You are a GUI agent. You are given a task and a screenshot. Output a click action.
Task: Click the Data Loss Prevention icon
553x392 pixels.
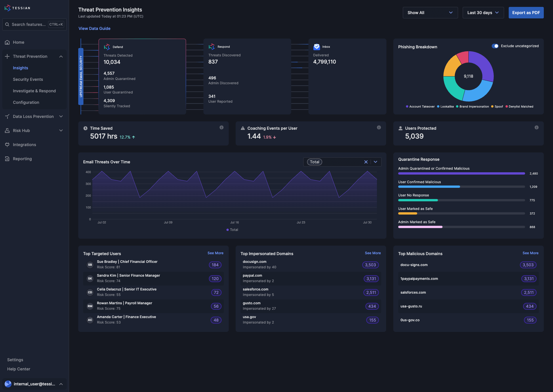[7, 116]
